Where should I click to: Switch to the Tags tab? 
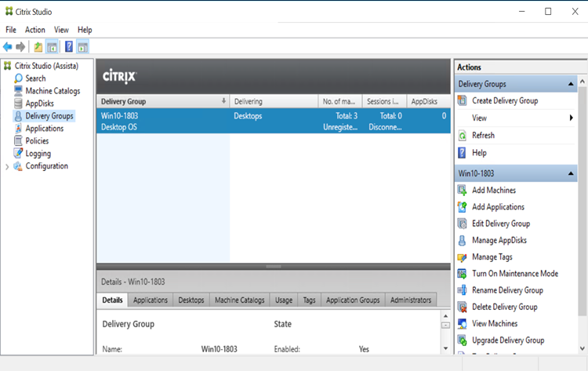[310, 300]
